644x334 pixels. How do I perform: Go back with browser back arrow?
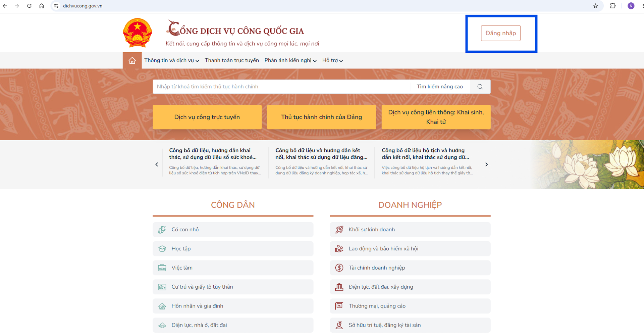[x=5, y=6]
